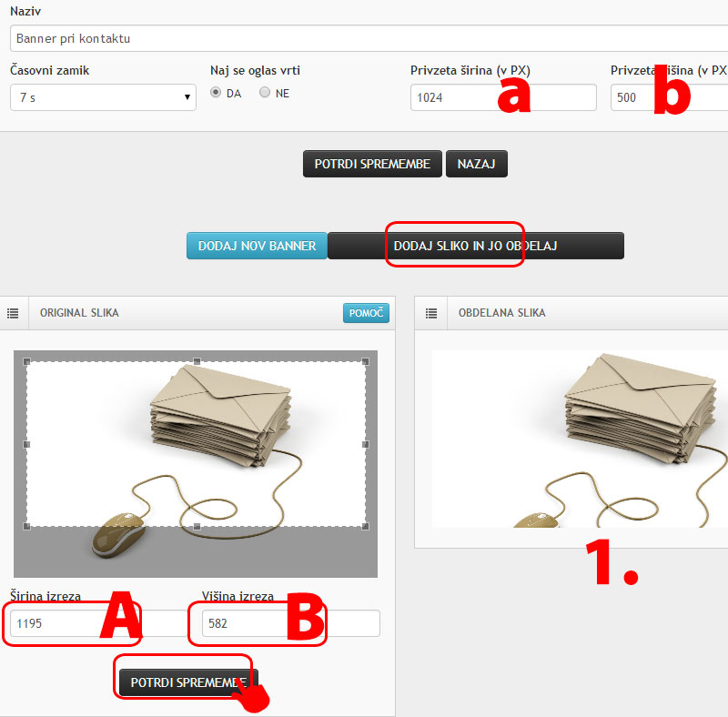Click POTRDI SPREMEMBE below the crop fields
Screen dimensions: 728x717
(188, 682)
